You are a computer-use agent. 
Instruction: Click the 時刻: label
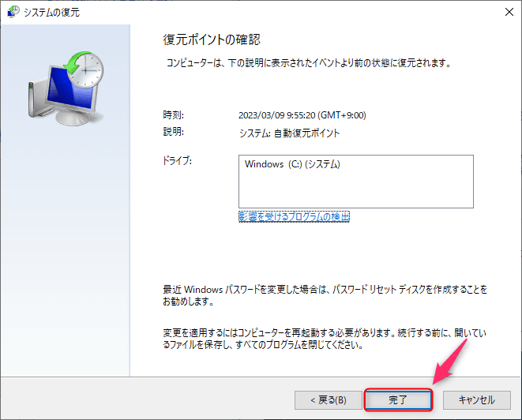[173, 114]
